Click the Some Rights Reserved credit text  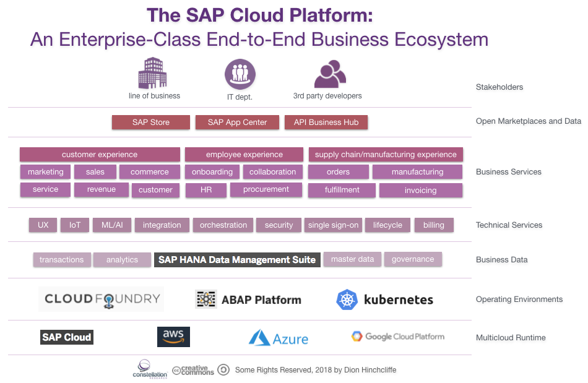tap(316, 370)
